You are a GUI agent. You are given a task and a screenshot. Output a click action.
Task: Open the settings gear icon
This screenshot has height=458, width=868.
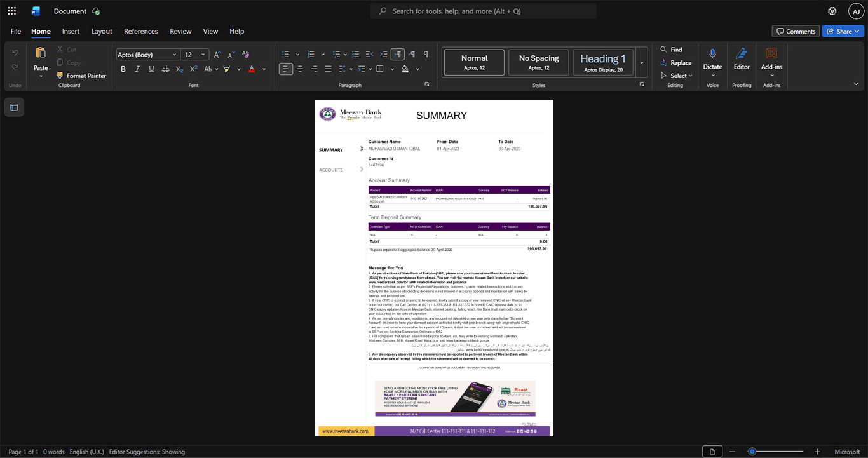832,11
